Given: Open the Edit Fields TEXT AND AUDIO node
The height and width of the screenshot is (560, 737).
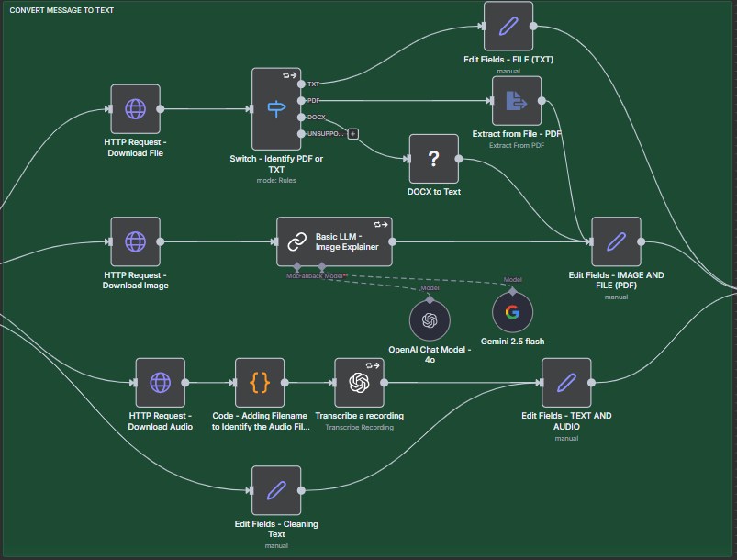Looking at the screenshot, I should point(566,382).
